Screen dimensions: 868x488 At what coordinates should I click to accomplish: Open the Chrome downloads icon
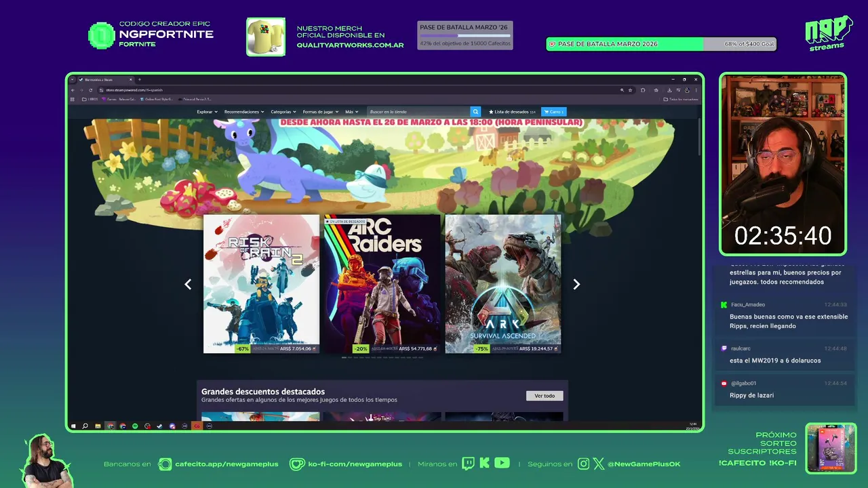[669, 90]
